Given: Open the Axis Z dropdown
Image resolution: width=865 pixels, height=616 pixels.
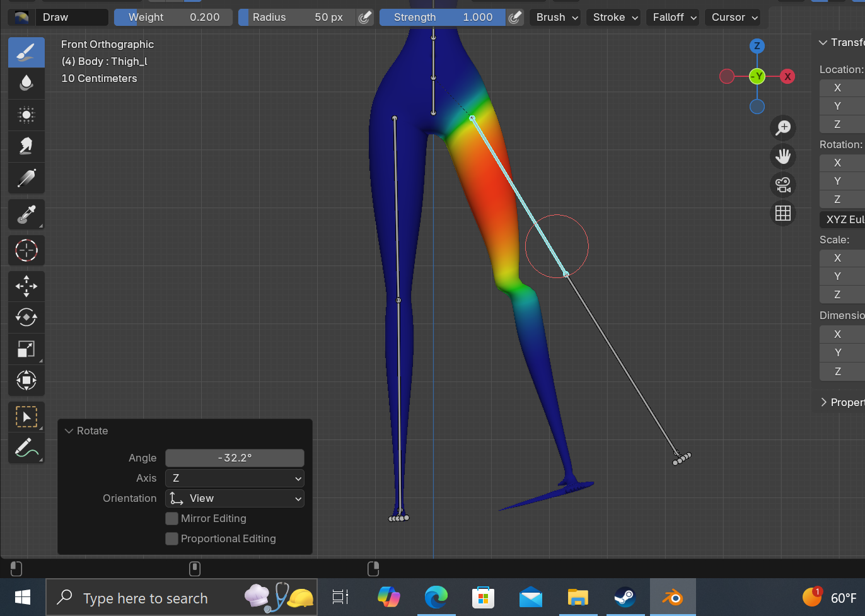Looking at the screenshot, I should click(235, 478).
